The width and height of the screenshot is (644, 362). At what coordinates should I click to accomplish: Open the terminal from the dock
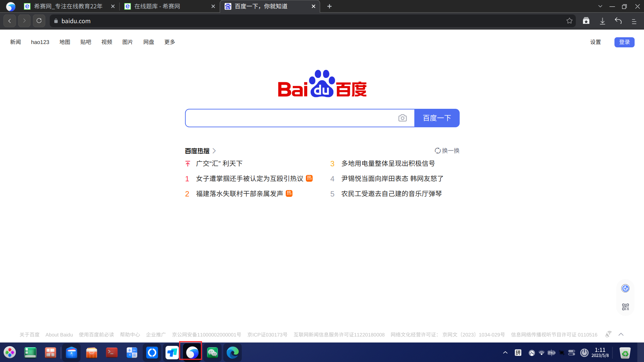111,352
